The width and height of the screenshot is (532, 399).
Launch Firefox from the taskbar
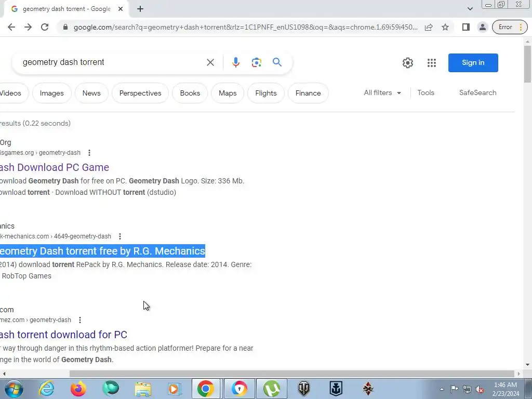click(78, 389)
